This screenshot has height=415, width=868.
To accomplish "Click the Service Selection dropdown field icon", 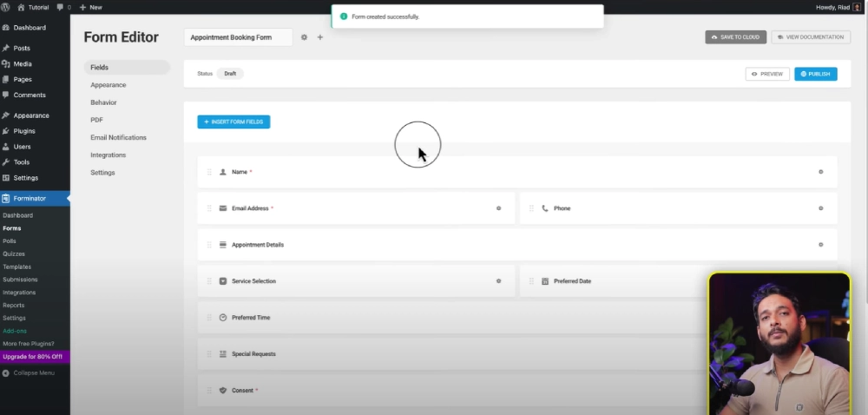I will pos(223,281).
